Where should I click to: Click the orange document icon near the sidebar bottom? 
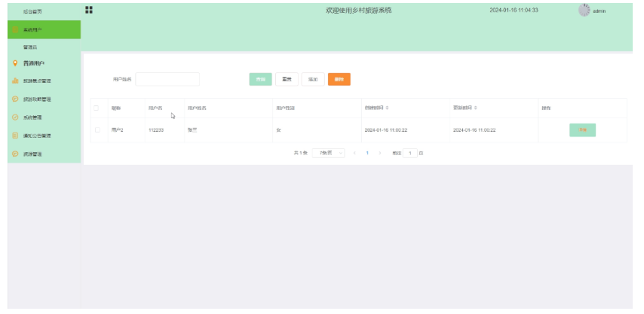point(15,136)
